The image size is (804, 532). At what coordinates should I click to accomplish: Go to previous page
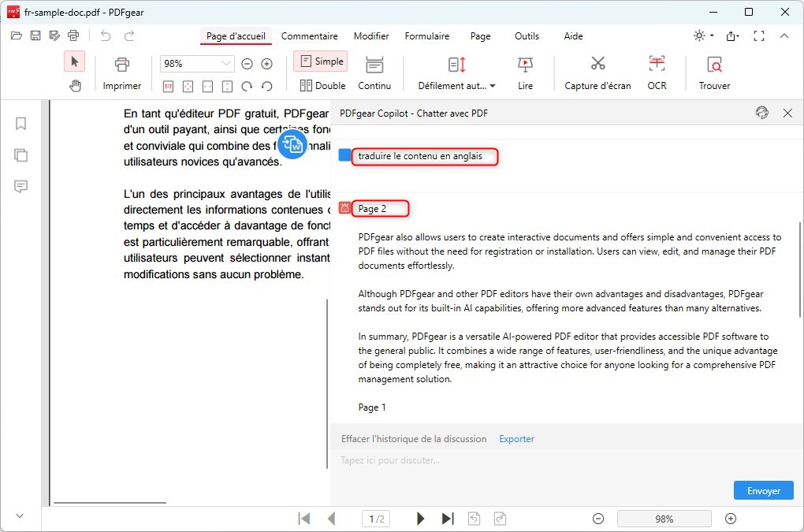(x=332, y=519)
